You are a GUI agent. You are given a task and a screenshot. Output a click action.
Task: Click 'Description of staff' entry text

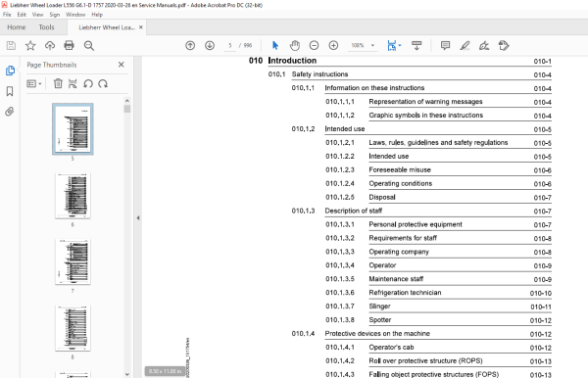click(353, 211)
